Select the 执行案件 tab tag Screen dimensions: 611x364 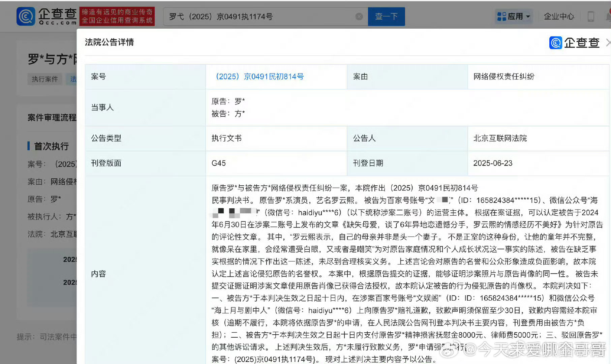tap(45, 79)
